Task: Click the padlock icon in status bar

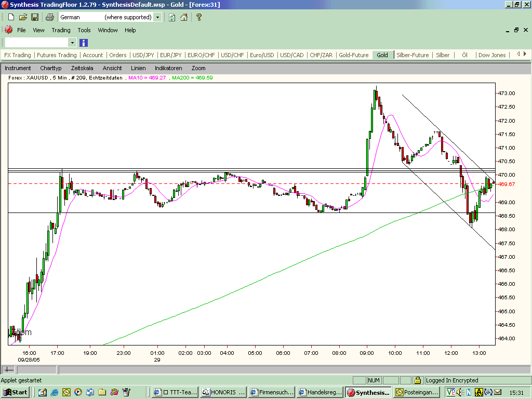Action: (418, 380)
